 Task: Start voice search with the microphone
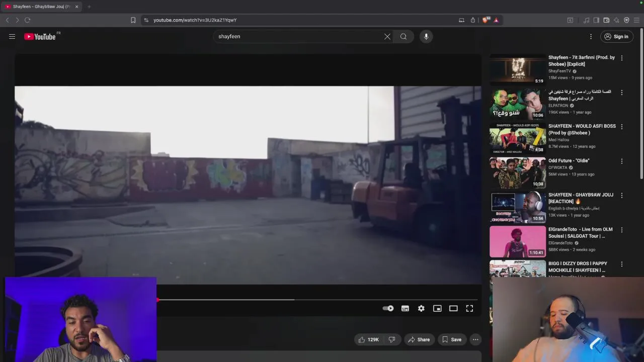tap(426, 36)
